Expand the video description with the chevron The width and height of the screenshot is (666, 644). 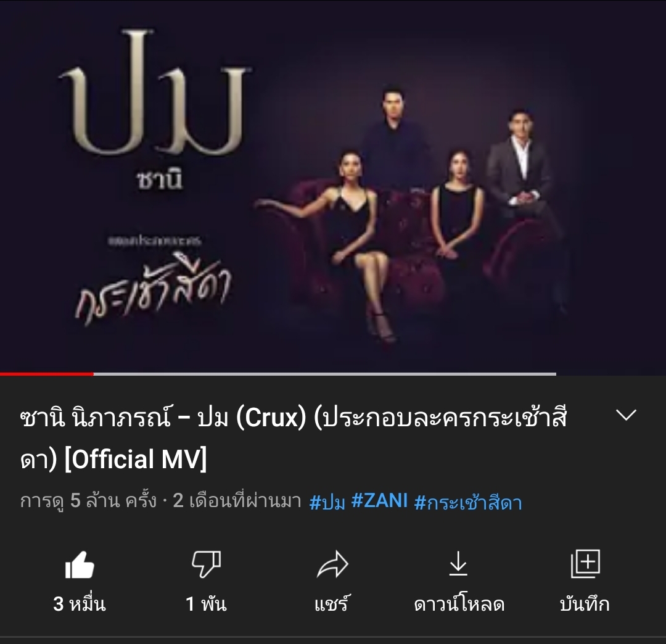point(626,415)
